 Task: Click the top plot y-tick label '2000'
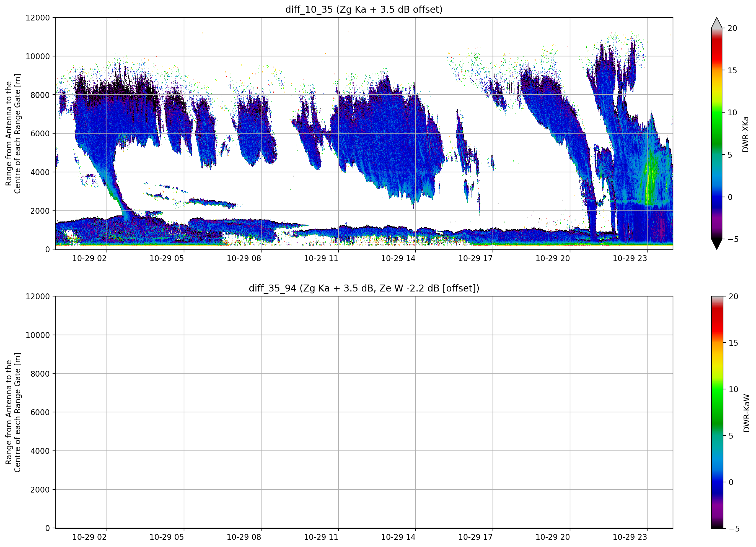click(x=40, y=211)
